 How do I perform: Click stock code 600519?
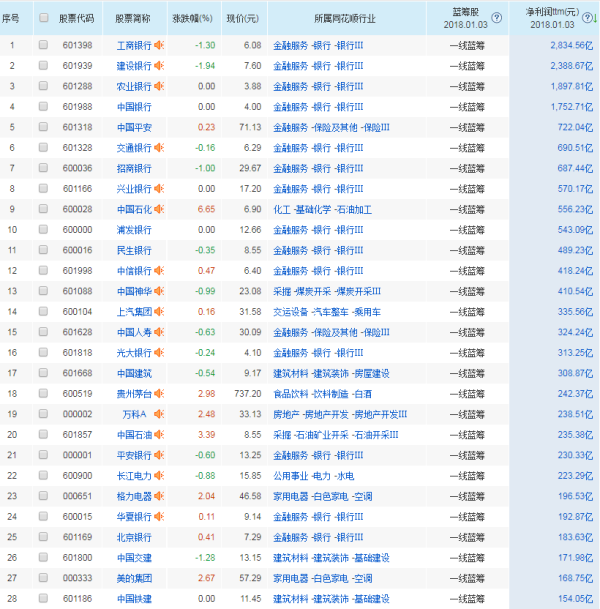pos(77,393)
